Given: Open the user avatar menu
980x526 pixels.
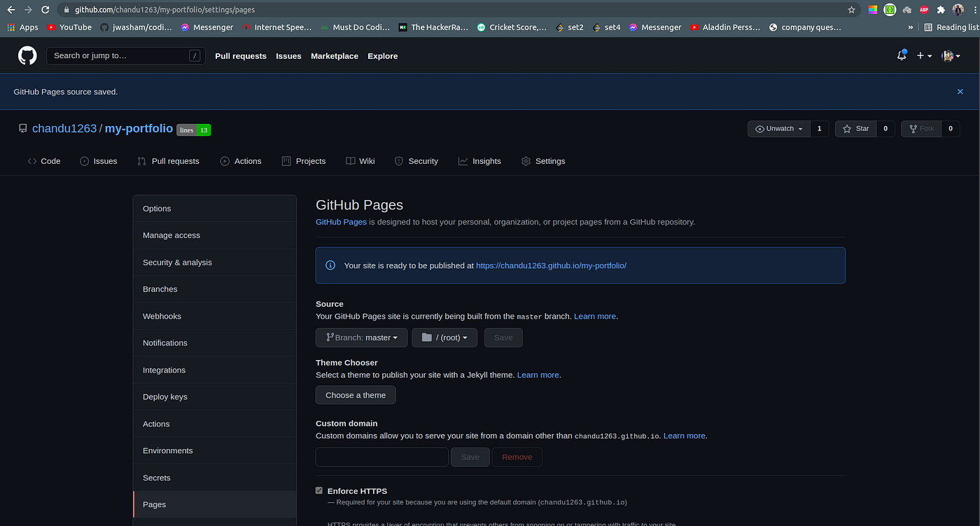Looking at the screenshot, I should click(x=950, y=55).
